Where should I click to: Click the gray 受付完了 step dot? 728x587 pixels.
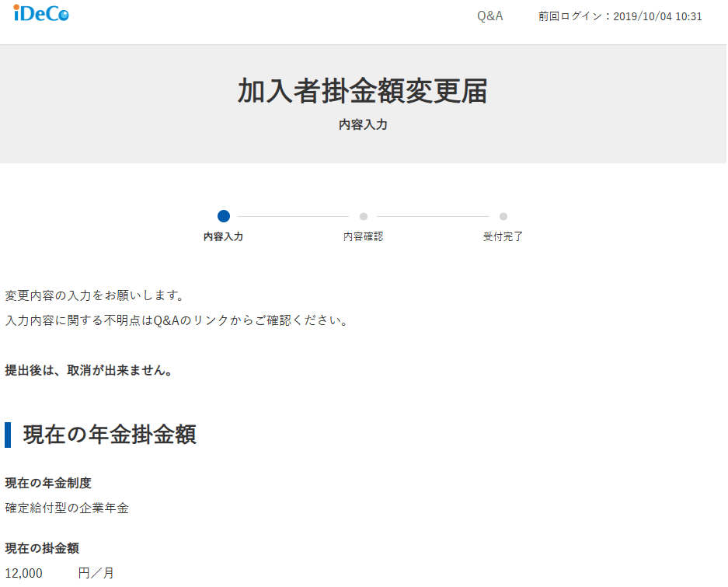(503, 216)
